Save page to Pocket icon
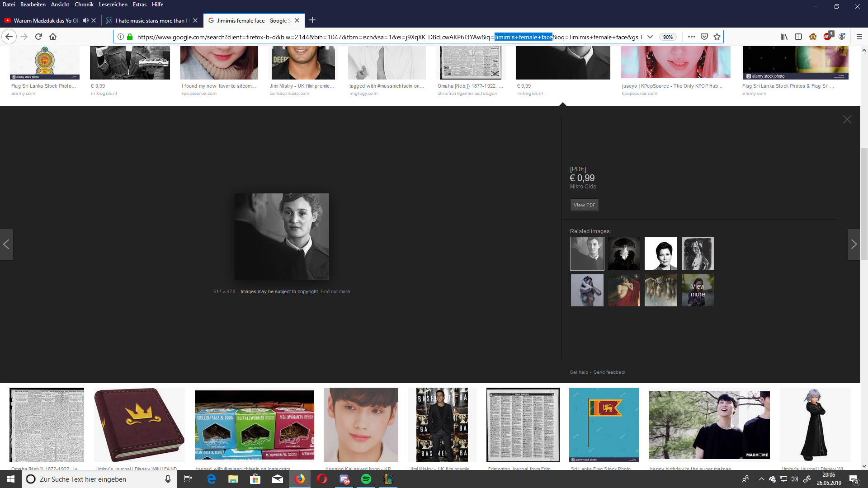The width and height of the screenshot is (868, 488). tap(704, 37)
